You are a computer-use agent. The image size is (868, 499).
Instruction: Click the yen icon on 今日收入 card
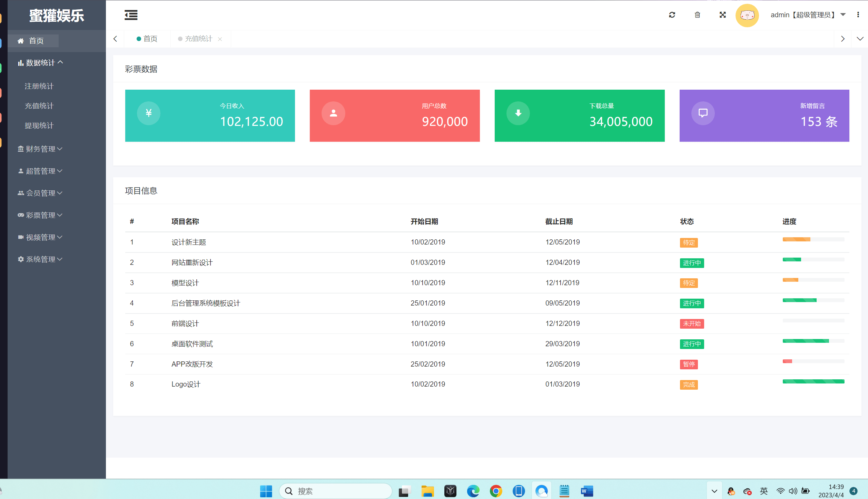[x=149, y=113]
